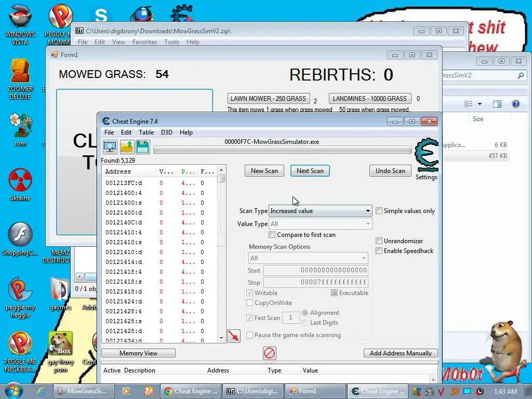Image resolution: width=532 pixels, height=399 pixels.
Task: Click the Windows Start orb
Action: pyautogui.click(x=14, y=391)
